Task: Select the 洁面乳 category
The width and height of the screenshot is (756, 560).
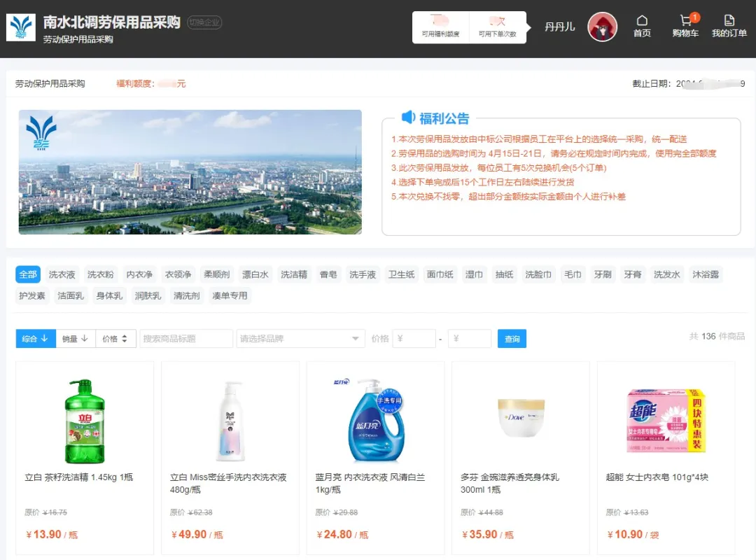Action: [71, 295]
